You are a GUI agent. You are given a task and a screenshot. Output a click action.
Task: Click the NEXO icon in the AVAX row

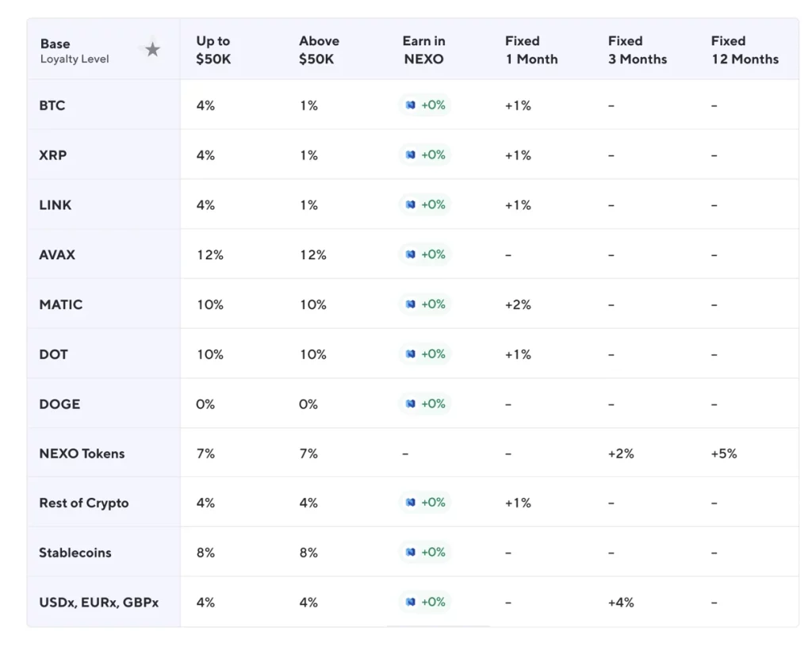[x=411, y=254]
